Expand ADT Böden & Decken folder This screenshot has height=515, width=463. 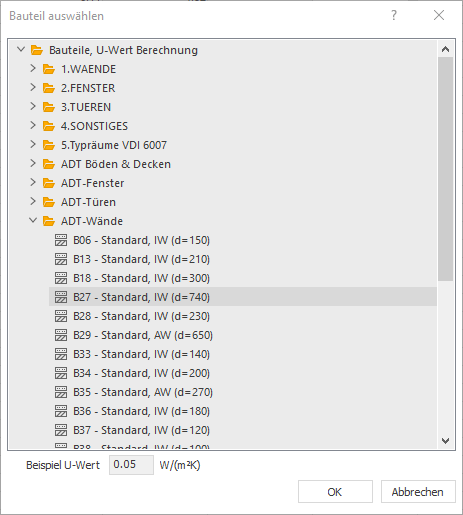(x=33, y=163)
